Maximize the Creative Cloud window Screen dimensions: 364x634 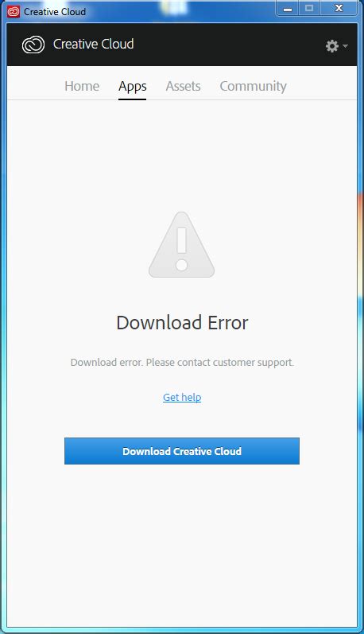(309, 9)
